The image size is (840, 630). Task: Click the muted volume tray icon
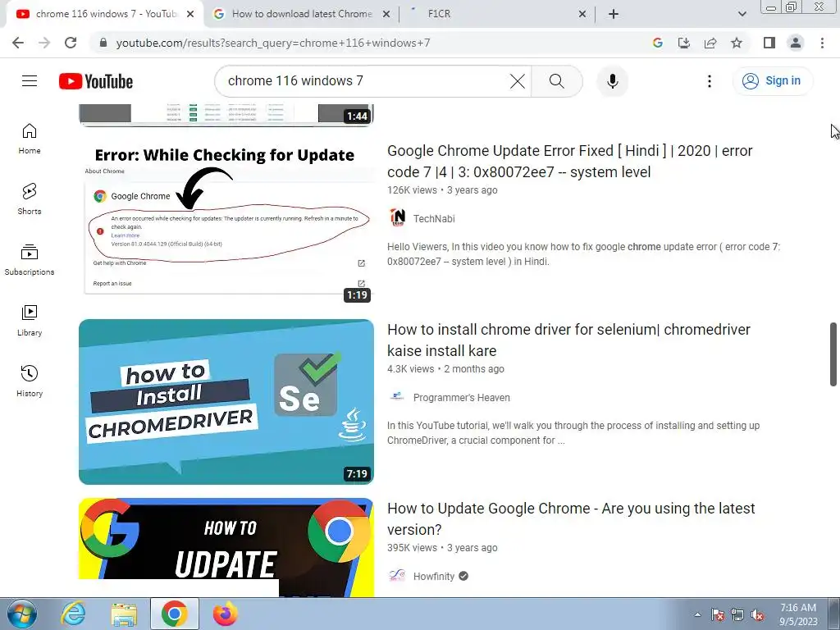(x=757, y=614)
